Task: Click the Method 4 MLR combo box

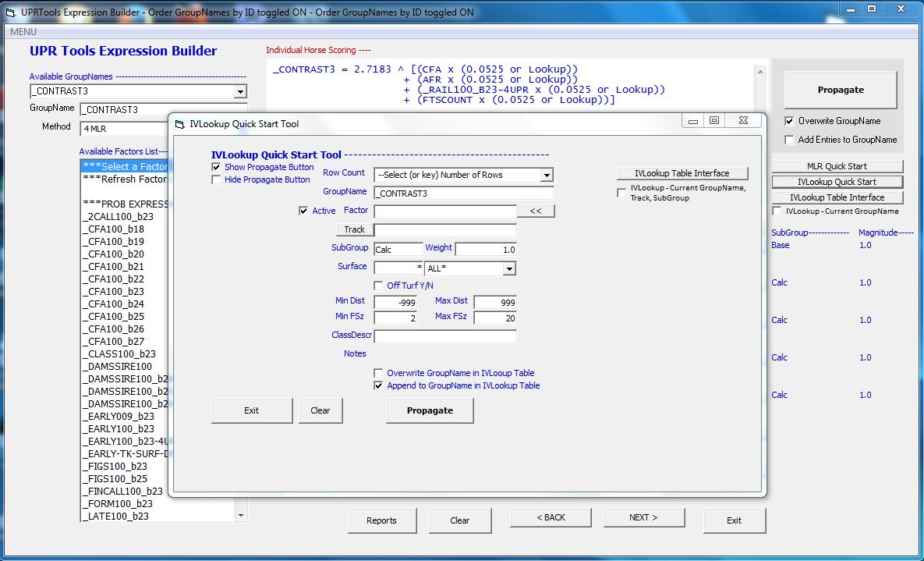Action: pos(125,129)
